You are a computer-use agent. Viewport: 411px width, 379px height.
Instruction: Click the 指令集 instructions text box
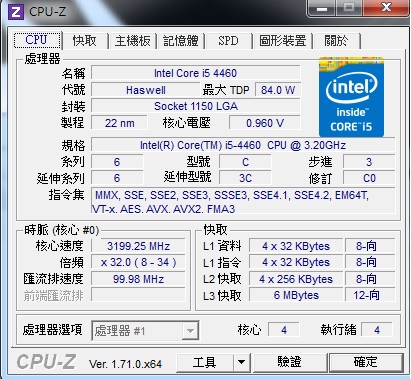click(243, 201)
